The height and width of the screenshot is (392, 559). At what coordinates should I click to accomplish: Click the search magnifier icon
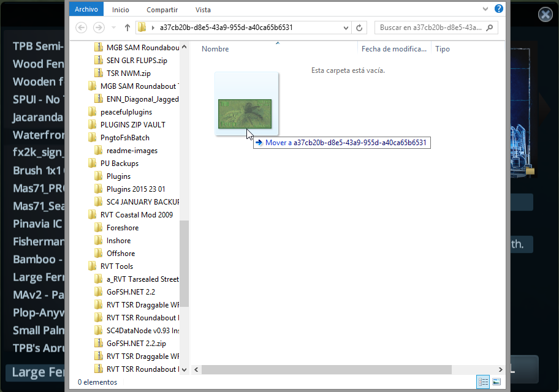490,28
